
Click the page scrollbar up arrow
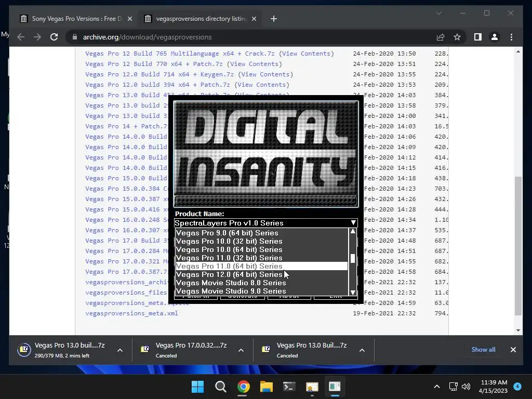[518, 51]
